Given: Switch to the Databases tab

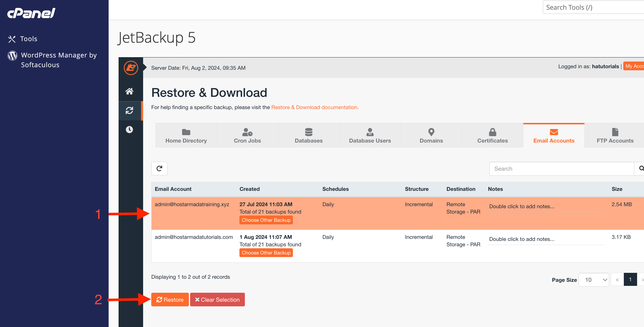Looking at the screenshot, I should 309,135.
